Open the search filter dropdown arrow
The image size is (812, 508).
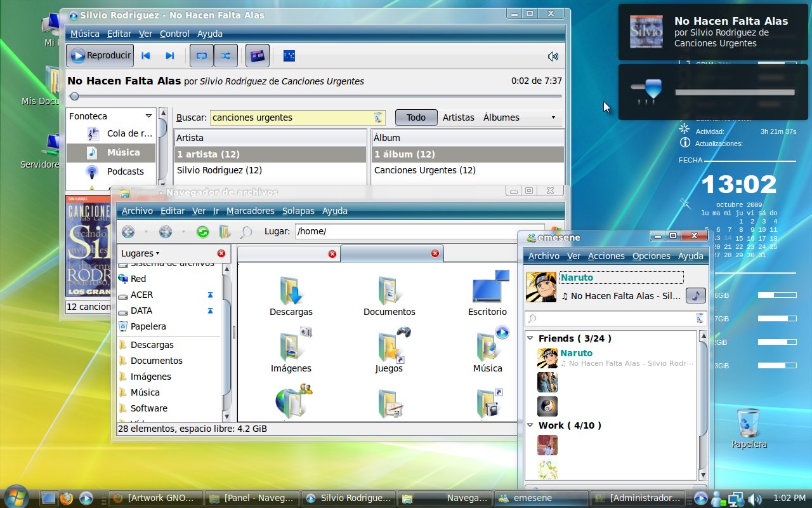(x=553, y=117)
